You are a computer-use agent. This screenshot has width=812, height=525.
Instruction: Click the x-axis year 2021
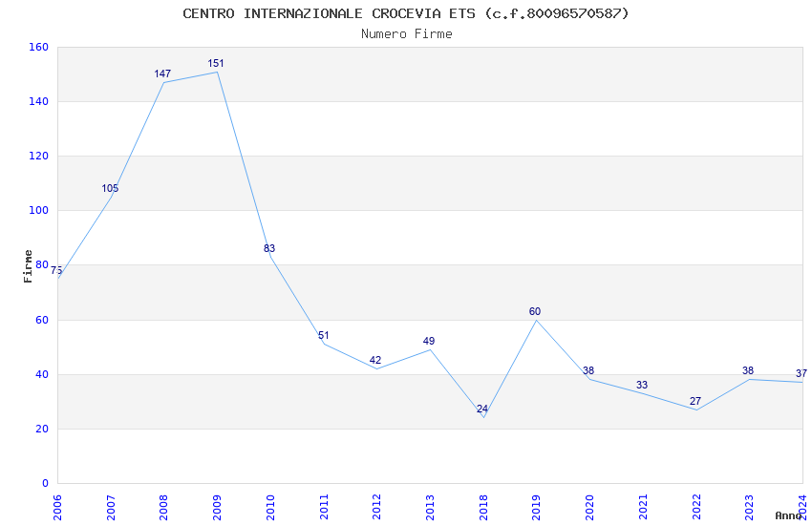tap(643, 507)
